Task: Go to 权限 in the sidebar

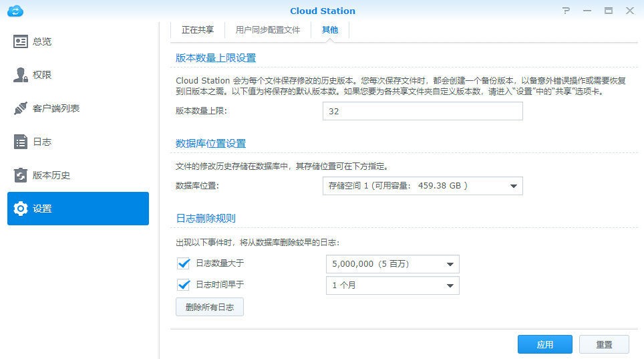Action: click(x=78, y=75)
